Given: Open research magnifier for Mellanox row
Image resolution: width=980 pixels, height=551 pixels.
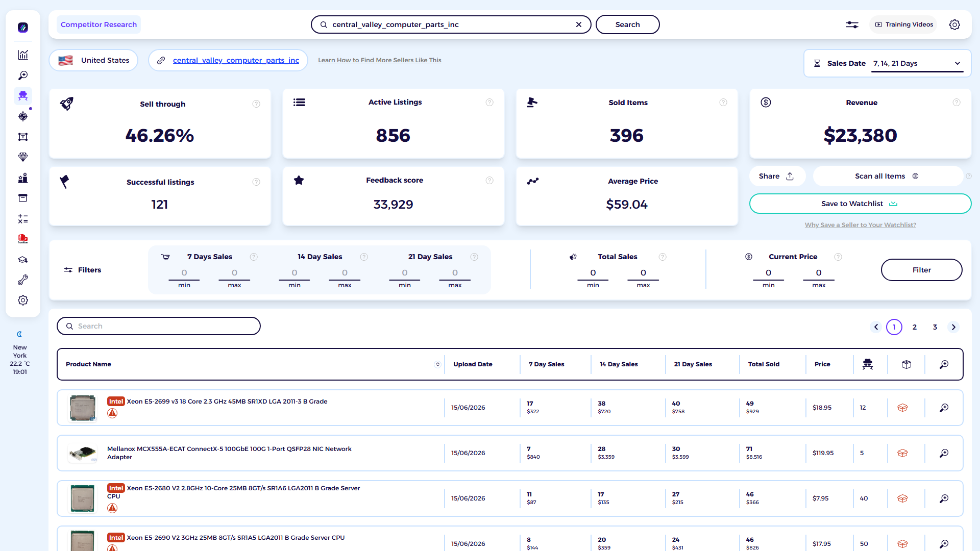Looking at the screenshot, I should click(x=944, y=453).
